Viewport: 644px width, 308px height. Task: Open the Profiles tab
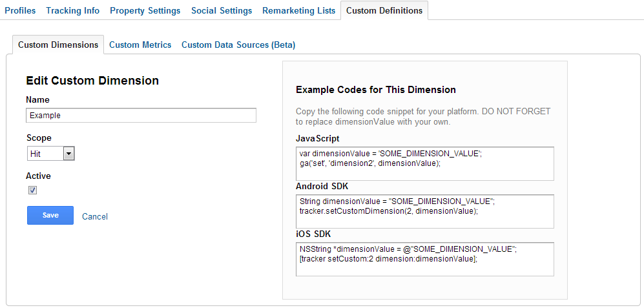tap(20, 11)
